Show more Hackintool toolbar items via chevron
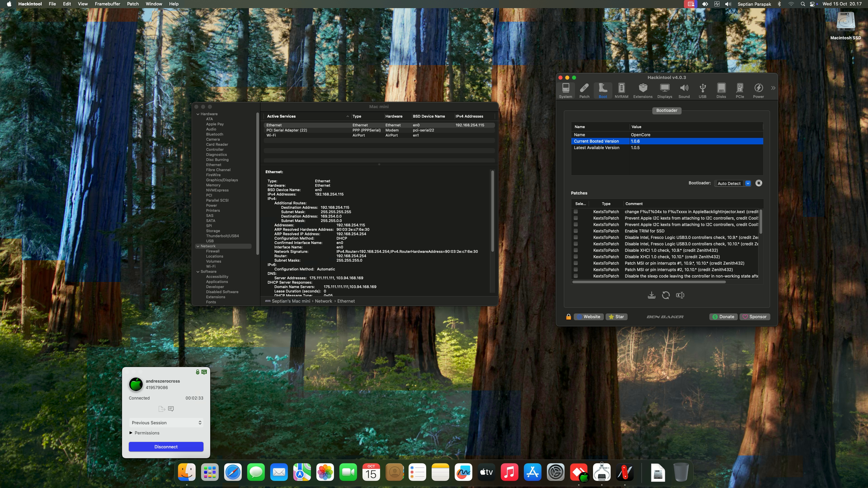868x488 pixels. (773, 88)
